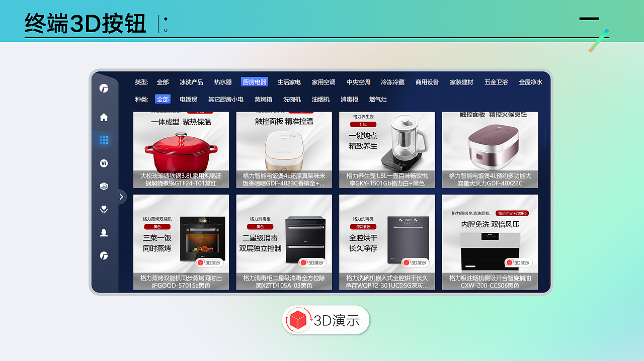Click 3D演示 badge on the 吸油烟机 card
644x361 pixels.
coord(518,262)
